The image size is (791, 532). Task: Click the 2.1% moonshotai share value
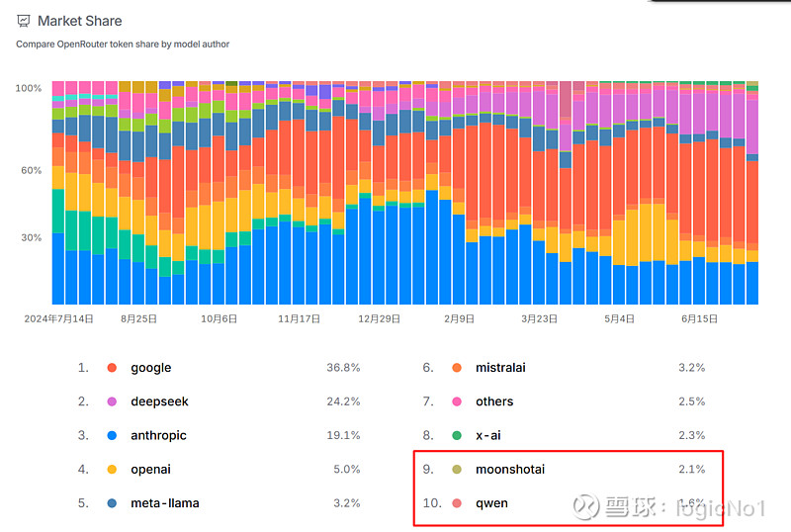(691, 469)
